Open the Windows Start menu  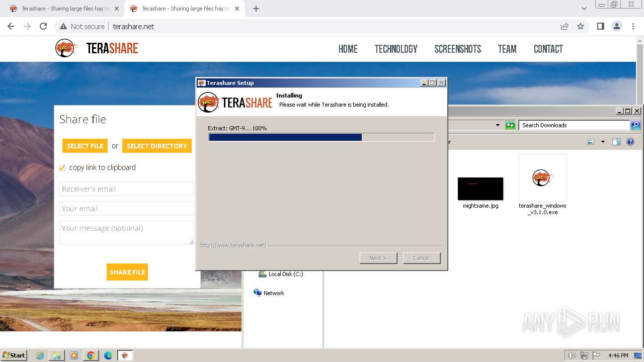14,355
